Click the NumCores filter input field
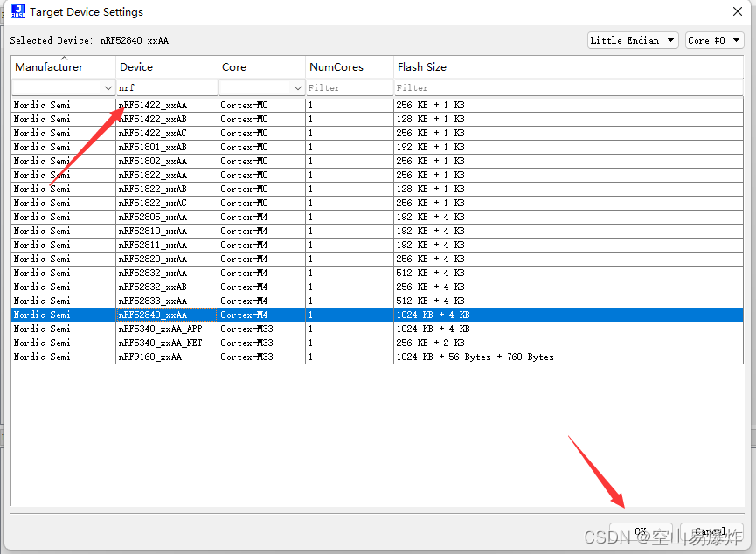The width and height of the screenshot is (756, 554). click(x=349, y=87)
